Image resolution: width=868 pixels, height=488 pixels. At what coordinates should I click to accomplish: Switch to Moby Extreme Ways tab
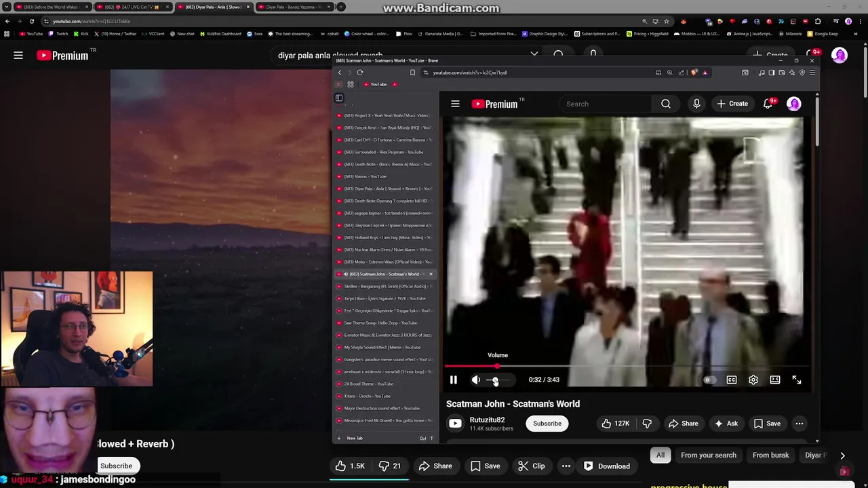[384, 262]
